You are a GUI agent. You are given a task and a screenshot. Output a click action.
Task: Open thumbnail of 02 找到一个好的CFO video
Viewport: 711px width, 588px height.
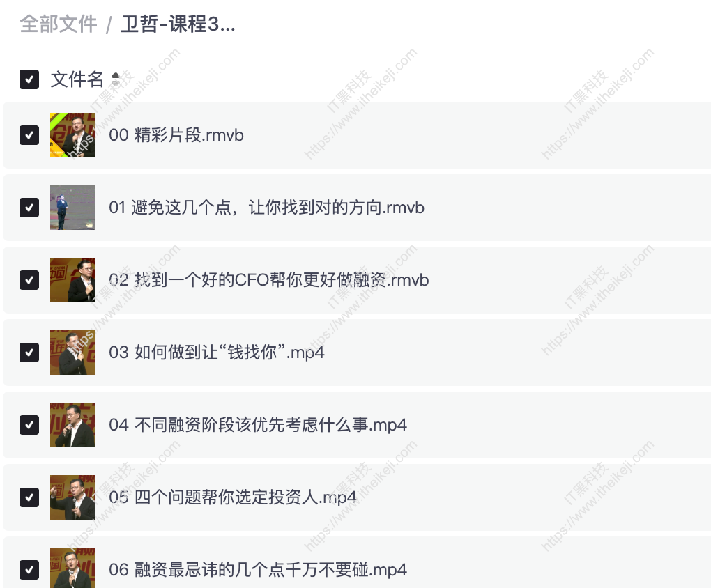[x=72, y=280]
